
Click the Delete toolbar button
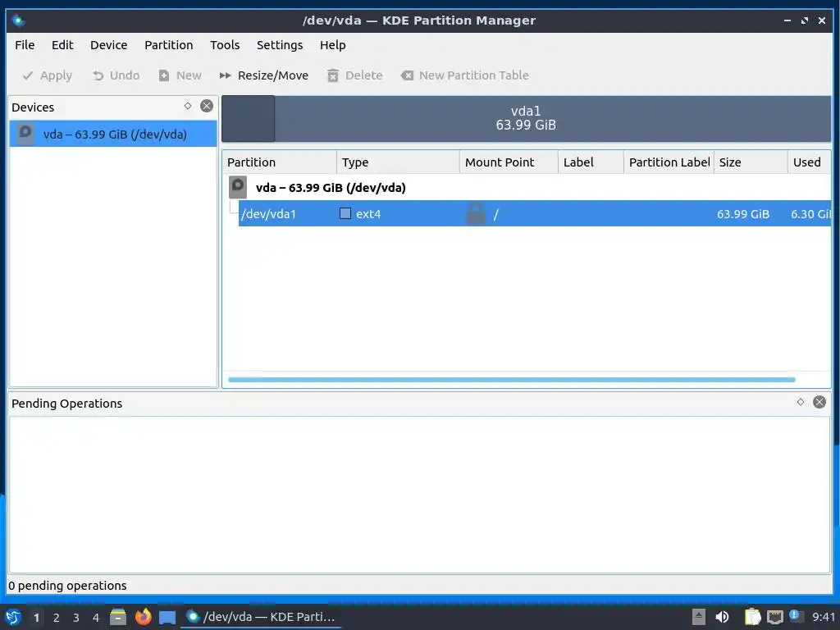coord(354,75)
